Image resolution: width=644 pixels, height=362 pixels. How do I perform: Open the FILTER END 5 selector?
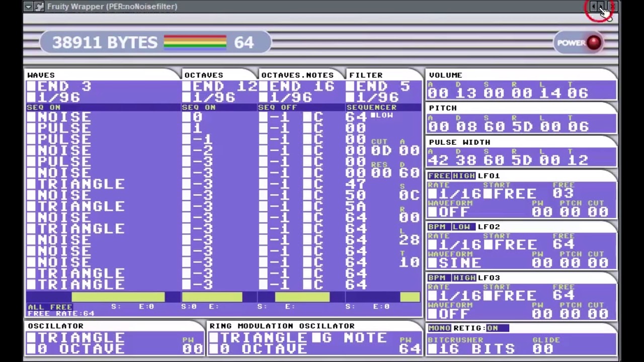coord(379,86)
